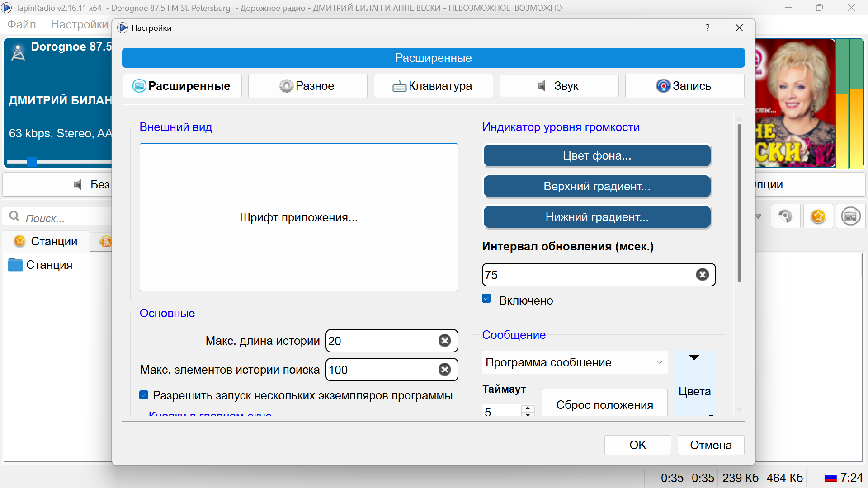
Task: Click the Шрифт приложения font box
Action: tap(298, 217)
